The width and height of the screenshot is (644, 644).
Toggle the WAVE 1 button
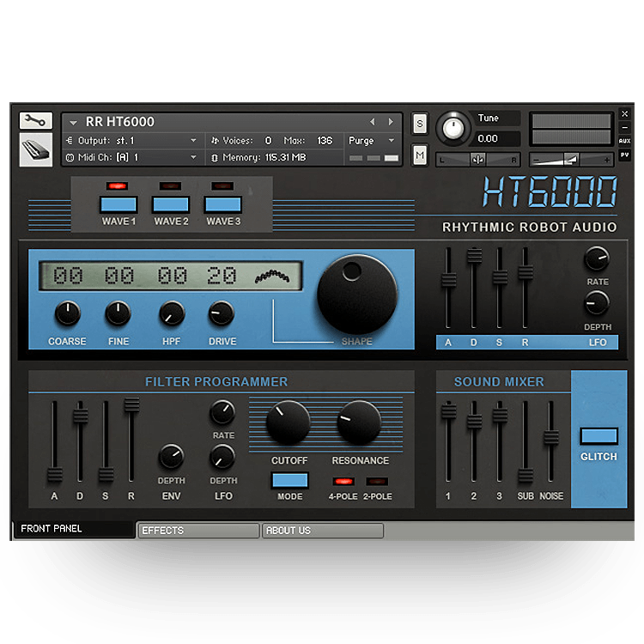click(118, 204)
